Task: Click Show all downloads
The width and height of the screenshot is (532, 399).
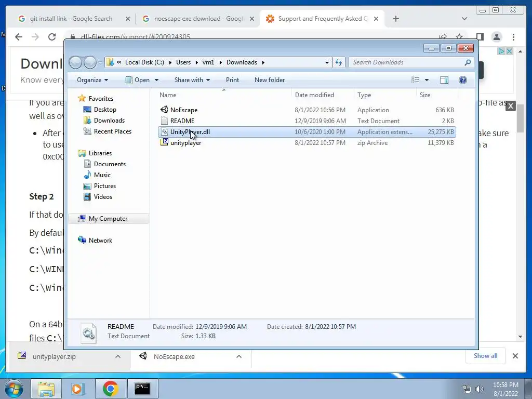Action: tap(486, 356)
